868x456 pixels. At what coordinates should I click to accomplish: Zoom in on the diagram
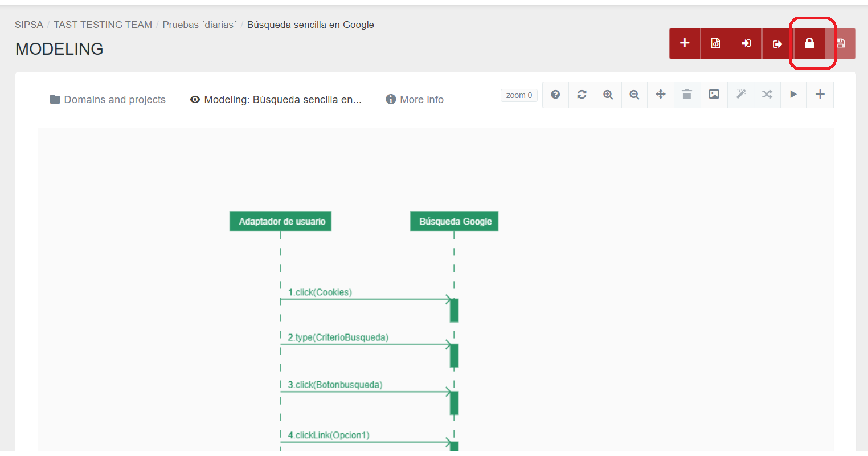coord(608,95)
